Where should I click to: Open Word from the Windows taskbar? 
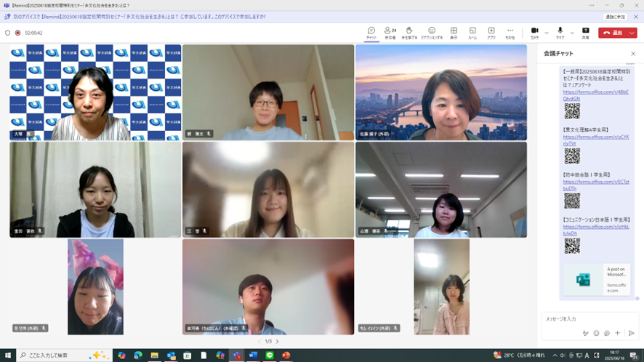click(253, 355)
